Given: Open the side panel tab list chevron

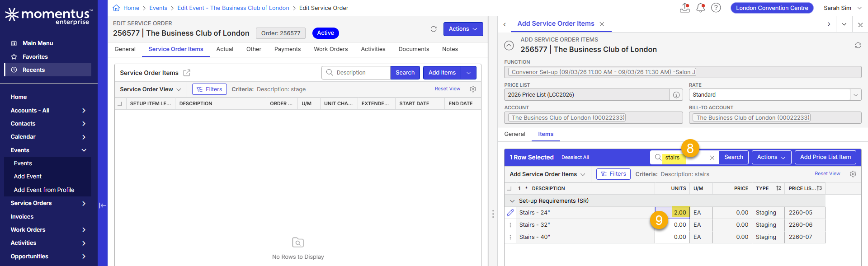Looking at the screenshot, I should tap(844, 24).
